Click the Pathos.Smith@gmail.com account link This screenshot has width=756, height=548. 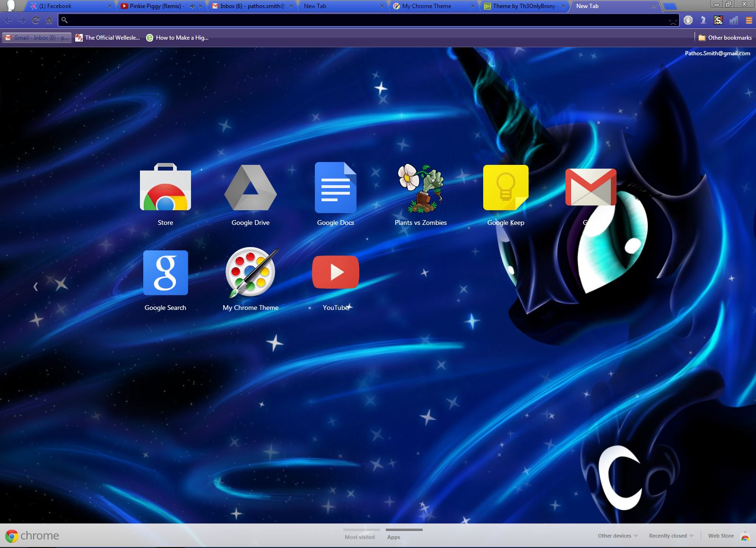pyautogui.click(x=717, y=53)
